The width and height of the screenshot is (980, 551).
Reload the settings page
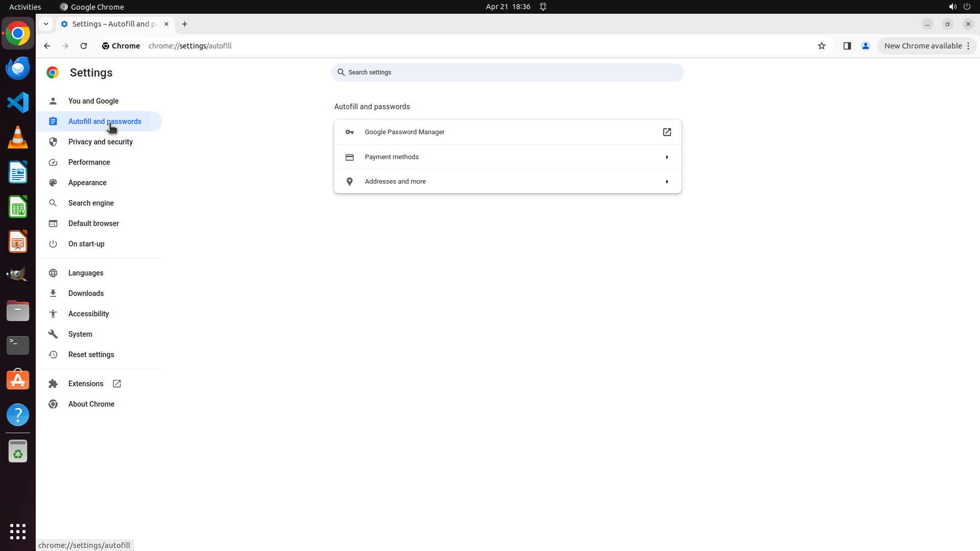84,46
